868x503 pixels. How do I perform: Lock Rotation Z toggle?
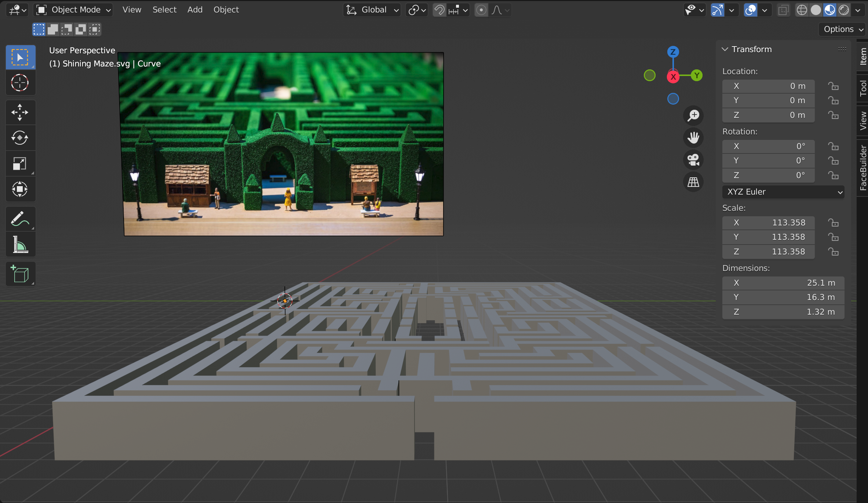click(833, 175)
